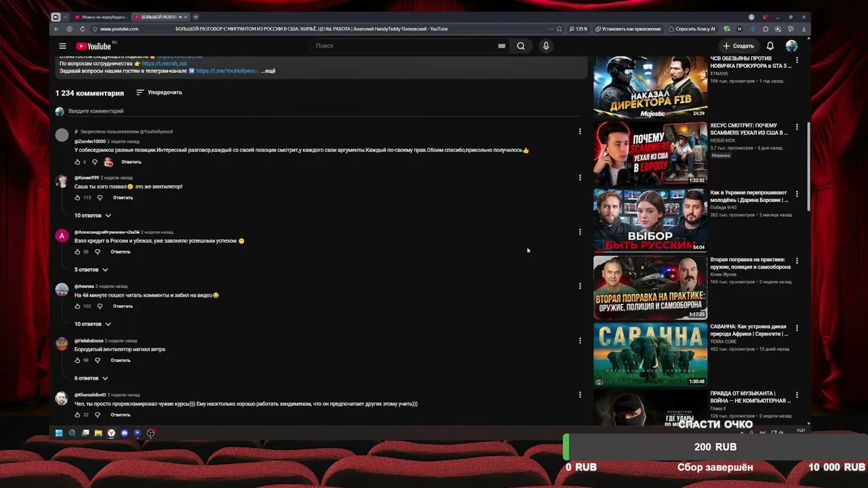Image resolution: width=868 pixels, height=488 pixels.
Task: Expand the 6 replies thread
Action: click(91, 378)
